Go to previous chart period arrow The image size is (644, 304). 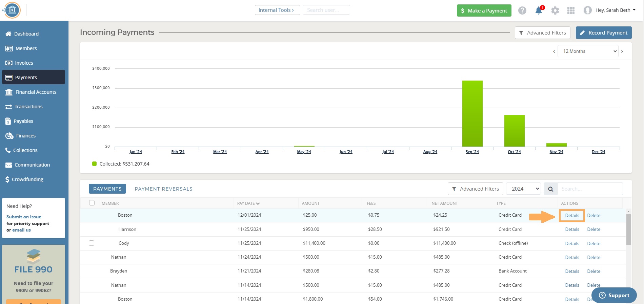(554, 51)
